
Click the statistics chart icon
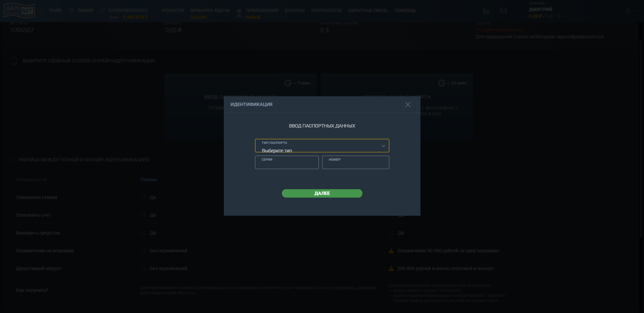point(487,11)
